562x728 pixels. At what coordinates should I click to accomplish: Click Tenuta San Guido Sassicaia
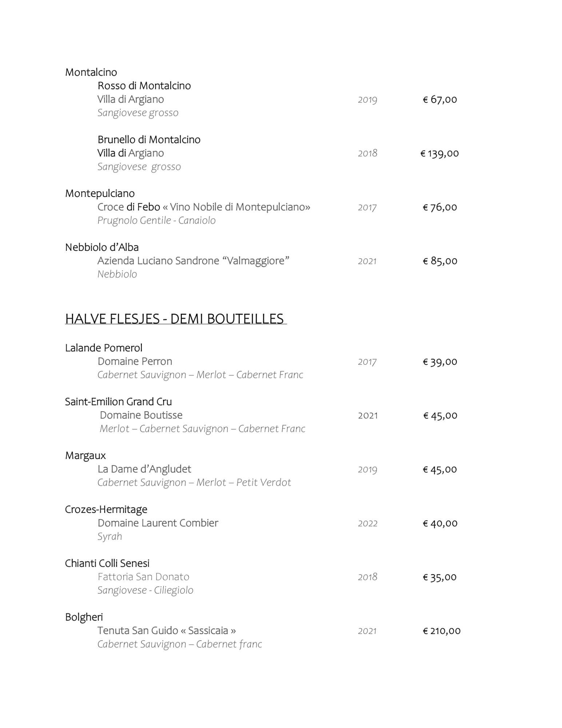tap(166, 631)
